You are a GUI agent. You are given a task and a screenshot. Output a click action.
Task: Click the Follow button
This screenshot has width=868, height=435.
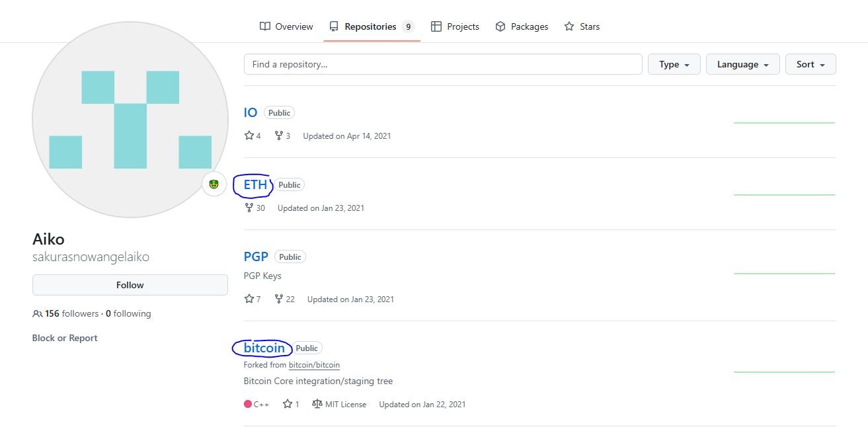[x=130, y=285]
